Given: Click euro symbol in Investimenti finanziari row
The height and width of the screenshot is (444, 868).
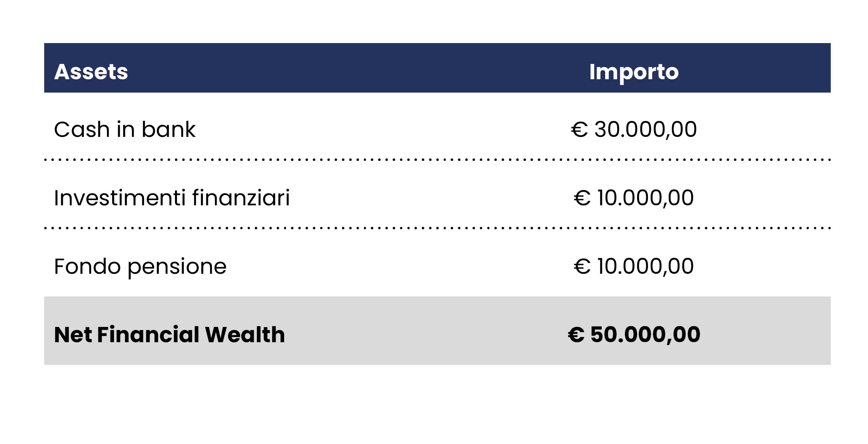Looking at the screenshot, I should tap(582, 198).
